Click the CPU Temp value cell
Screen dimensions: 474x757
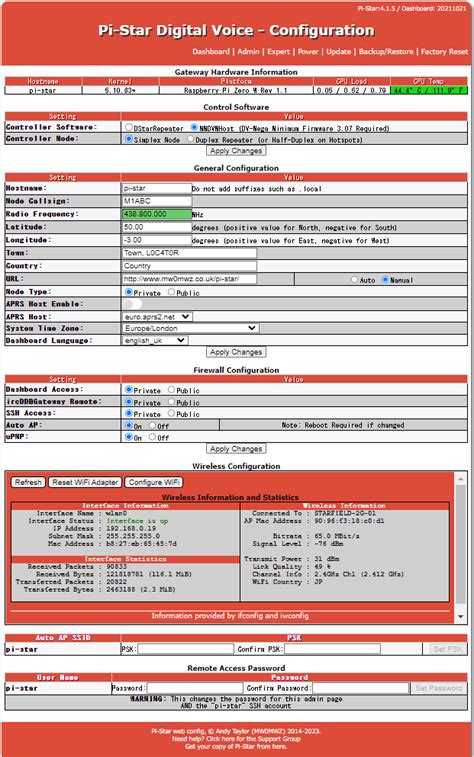429,90
